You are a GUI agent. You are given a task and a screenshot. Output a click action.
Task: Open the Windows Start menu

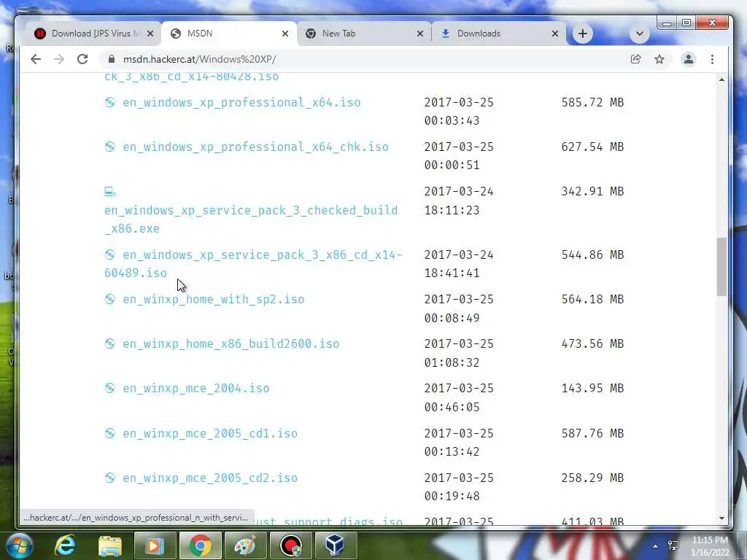click(20, 545)
